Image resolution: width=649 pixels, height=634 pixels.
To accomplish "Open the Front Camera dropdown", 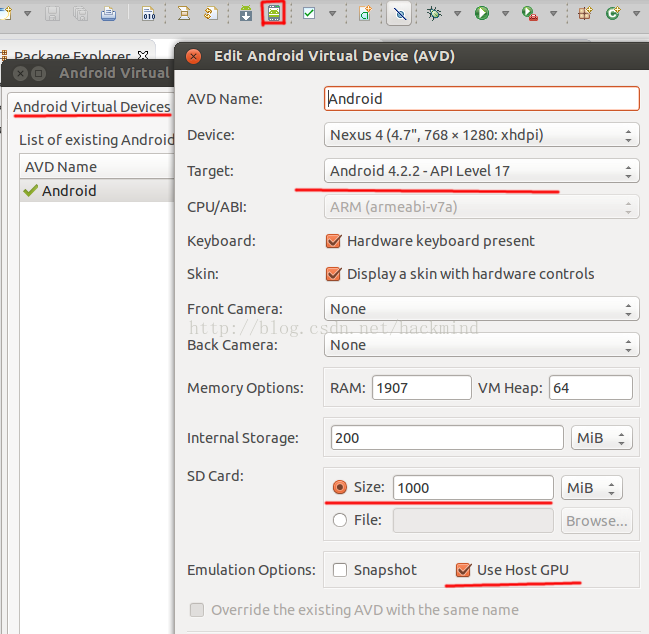I will (x=482, y=309).
